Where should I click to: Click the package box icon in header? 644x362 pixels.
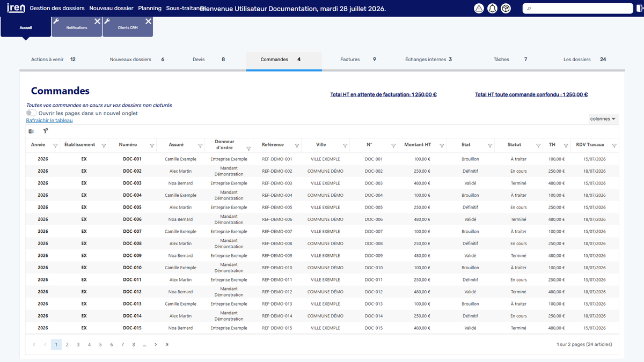(506, 9)
